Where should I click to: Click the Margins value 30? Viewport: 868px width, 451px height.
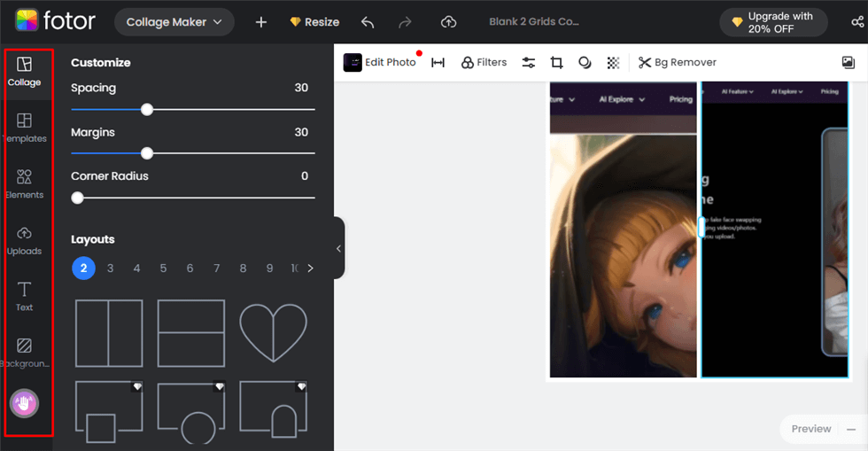(301, 132)
